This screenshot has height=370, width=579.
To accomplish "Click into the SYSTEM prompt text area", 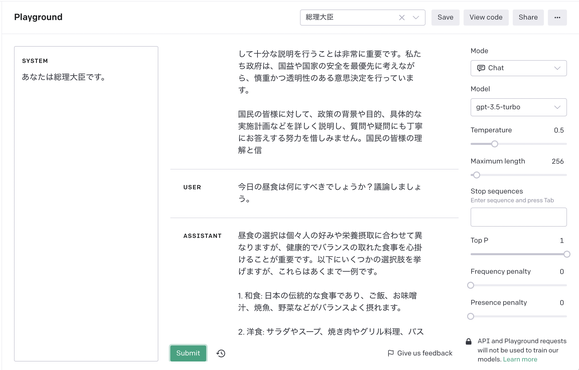I will pos(86,204).
